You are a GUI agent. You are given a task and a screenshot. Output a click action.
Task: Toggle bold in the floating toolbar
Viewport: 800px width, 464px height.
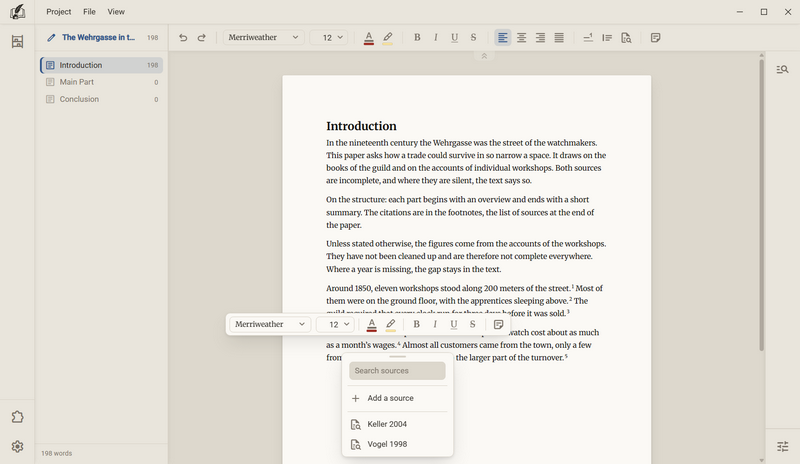tap(416, 324)
